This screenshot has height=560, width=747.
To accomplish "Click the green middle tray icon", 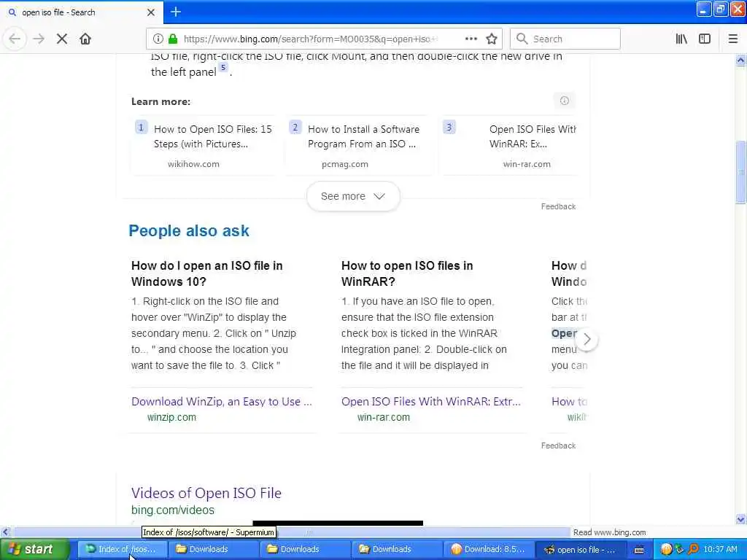I will [x=680, y=549].
